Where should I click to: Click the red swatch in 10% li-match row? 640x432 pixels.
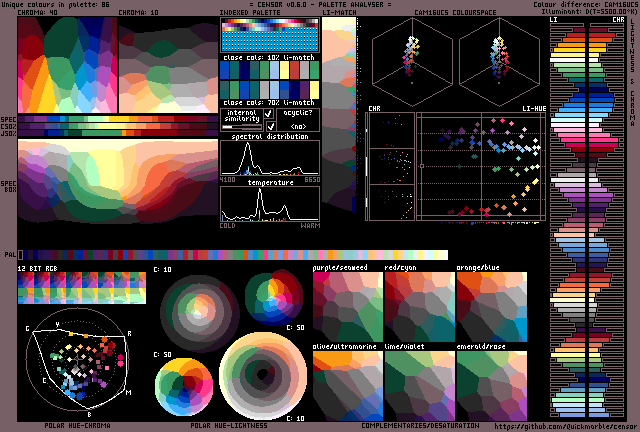point(294,70)
